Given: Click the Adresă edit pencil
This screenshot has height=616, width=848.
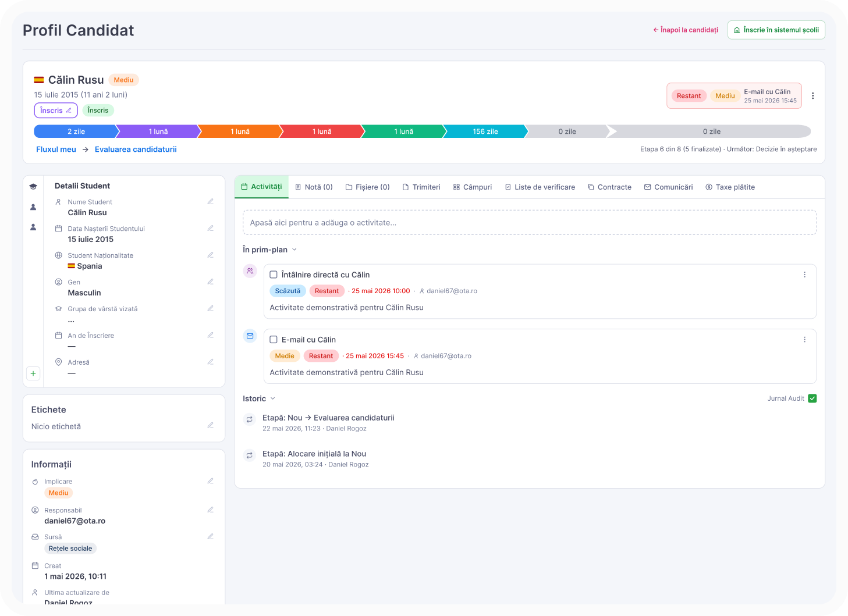Looking at the screenshot, I should coord(211,362).
